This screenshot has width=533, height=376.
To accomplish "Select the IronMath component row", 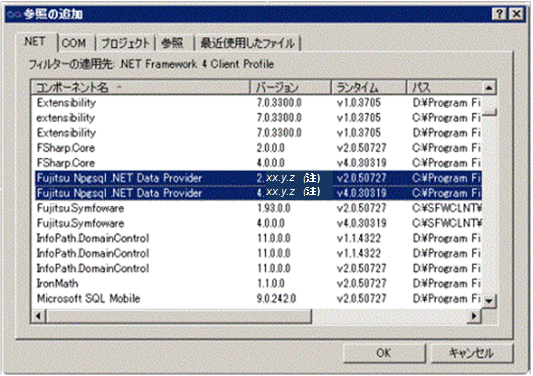I will 258,283.
